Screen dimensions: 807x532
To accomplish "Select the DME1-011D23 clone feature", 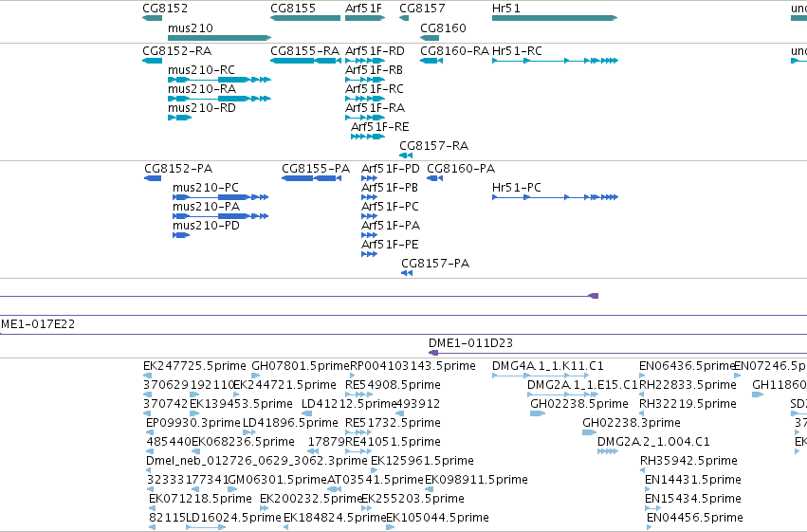I will [x=617, y=353].
